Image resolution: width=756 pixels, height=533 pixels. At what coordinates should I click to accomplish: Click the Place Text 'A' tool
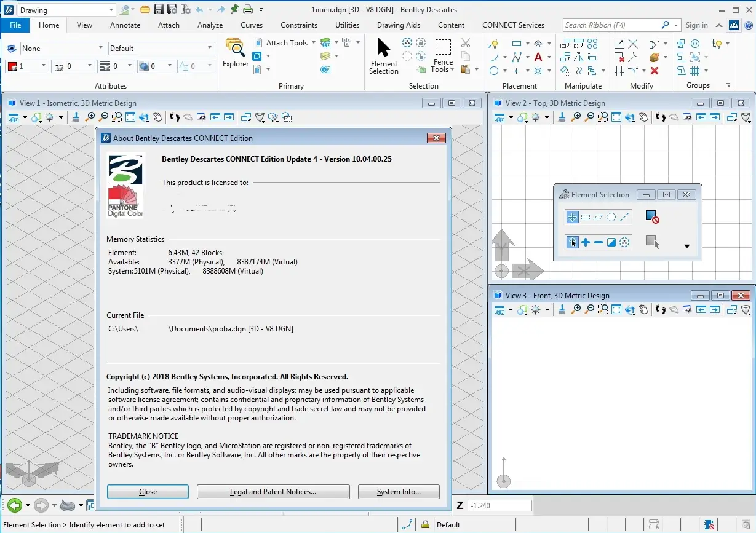tap(539, 57)
